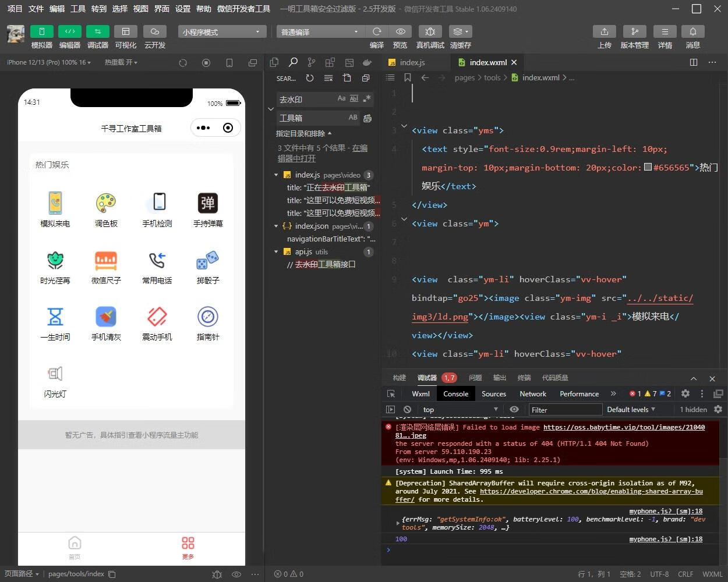Screen dimensions: 728x582
Task: Switch to the 构建 panel tab
Action: 399,378
